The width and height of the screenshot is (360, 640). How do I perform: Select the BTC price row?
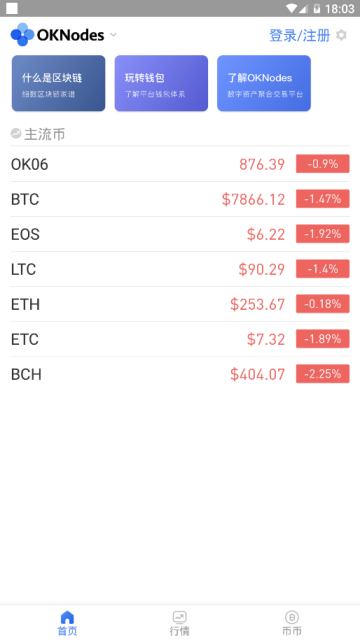(x=180, y=199)
